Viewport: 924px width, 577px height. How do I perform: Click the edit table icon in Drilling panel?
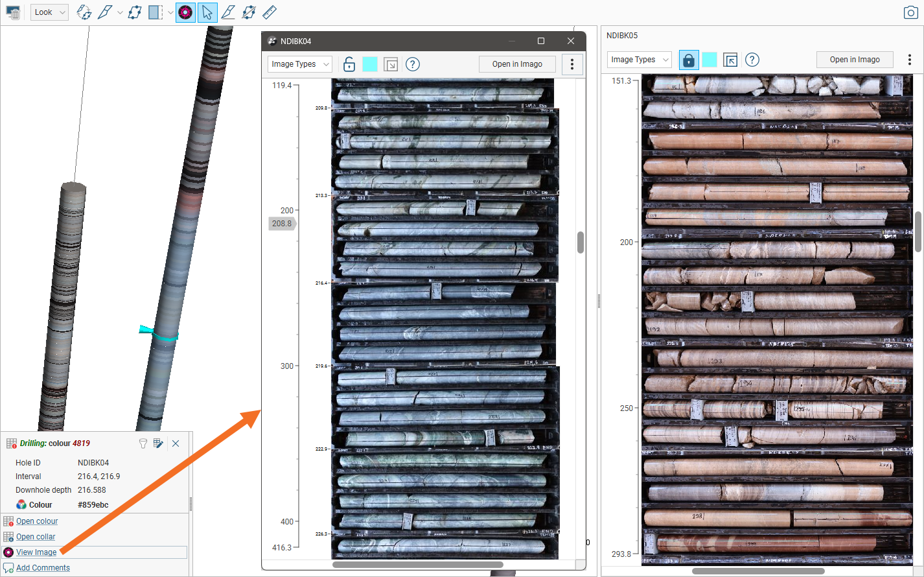tap(158, 443)
